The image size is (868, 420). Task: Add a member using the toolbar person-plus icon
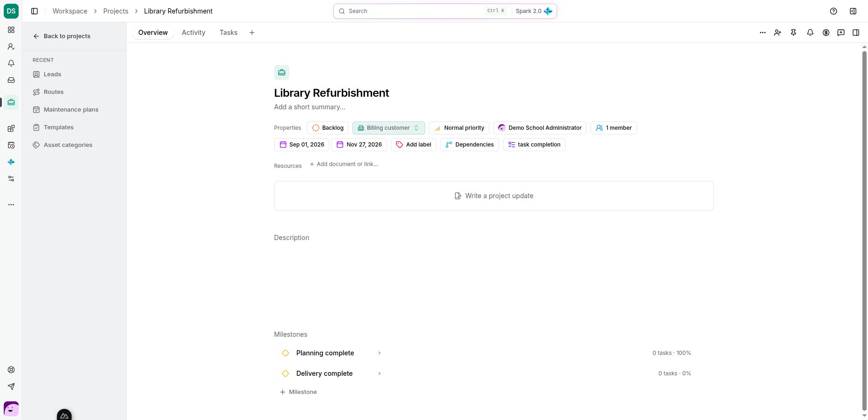778,33
